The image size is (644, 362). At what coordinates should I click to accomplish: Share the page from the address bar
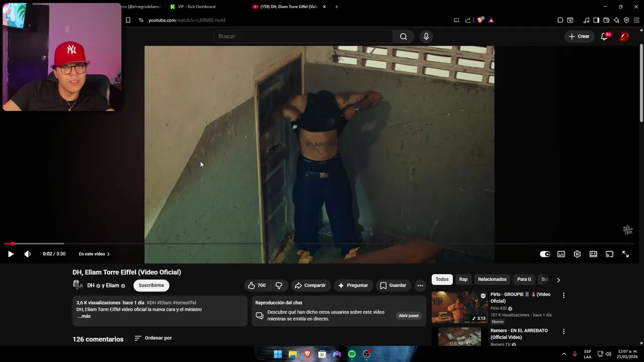pyautogui.click(x=468, y=20)
